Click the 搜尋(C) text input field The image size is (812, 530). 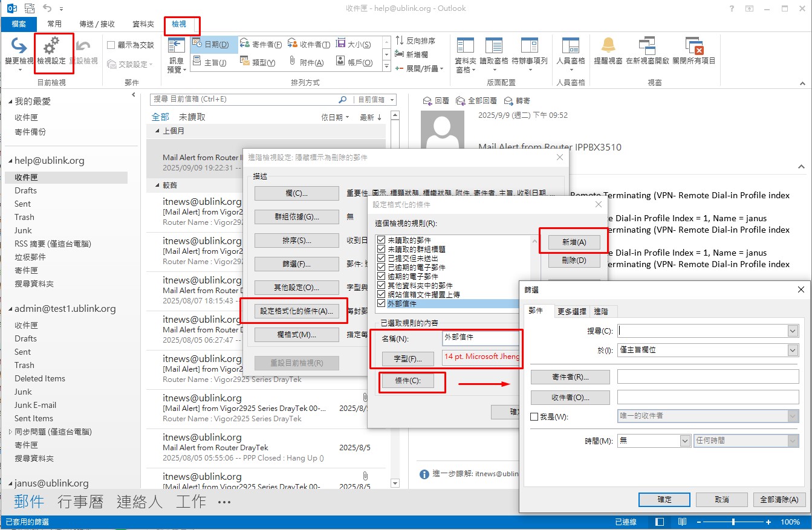703,331
